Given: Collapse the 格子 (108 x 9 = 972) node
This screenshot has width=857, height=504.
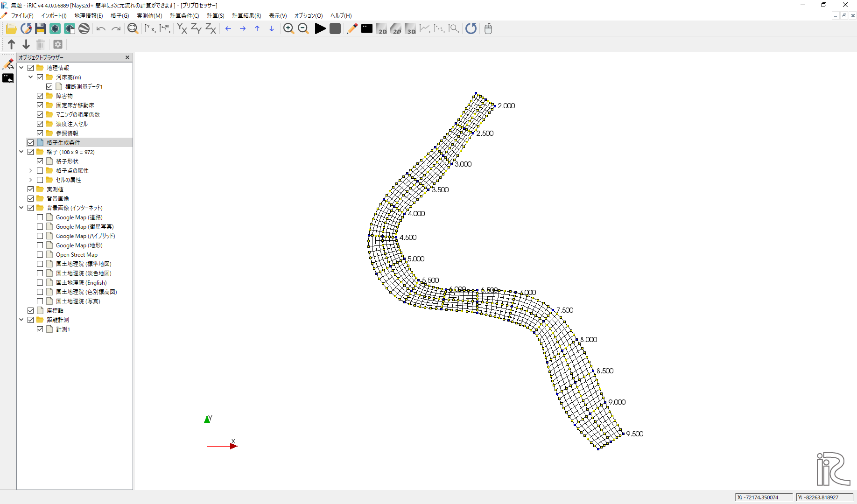Looking at the screenshot, I should pos(21,152).
